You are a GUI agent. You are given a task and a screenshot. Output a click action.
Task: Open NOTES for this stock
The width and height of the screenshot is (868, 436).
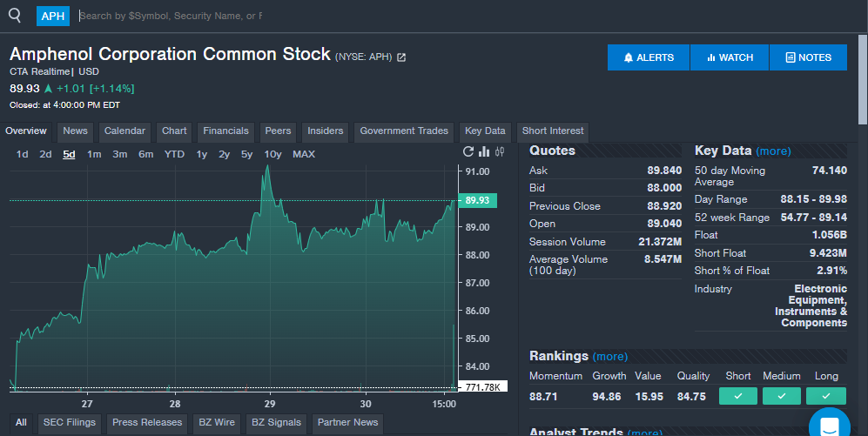pos(808,57)
